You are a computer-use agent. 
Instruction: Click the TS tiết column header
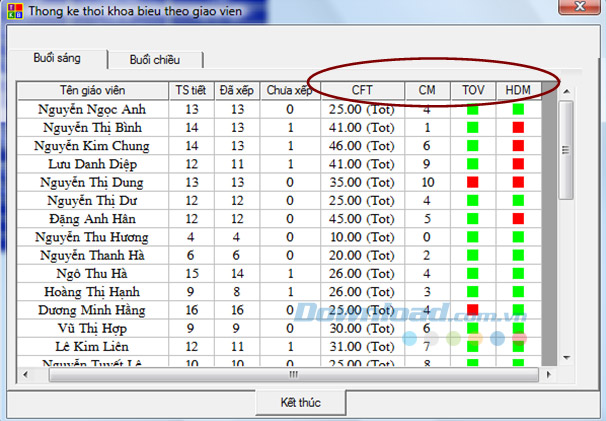point(191,90)
